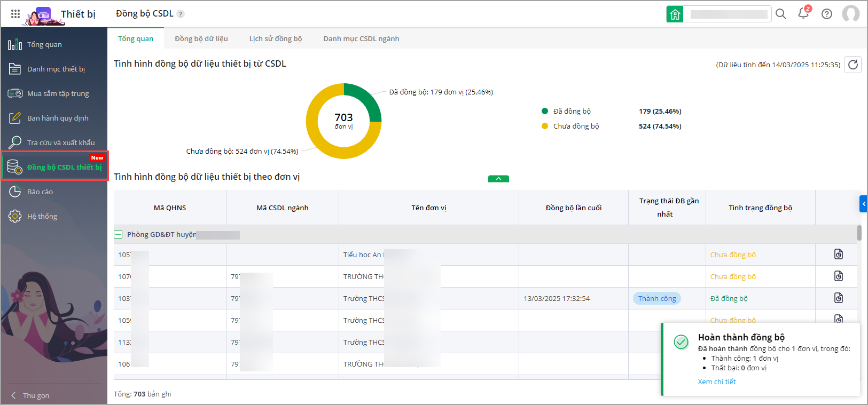Open the app launcher grid icon

[x=15, y=14]
